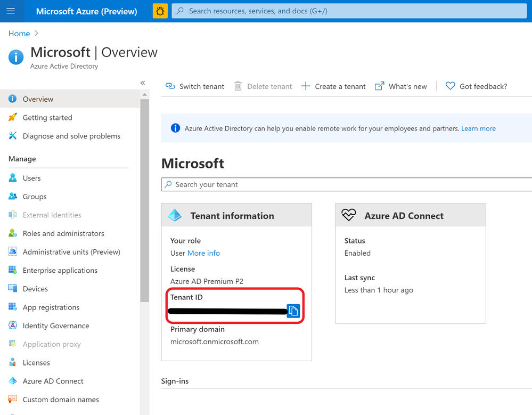Click the Create a tenant plus icon
Screen dimensions: 532x415
click(306, 86)
